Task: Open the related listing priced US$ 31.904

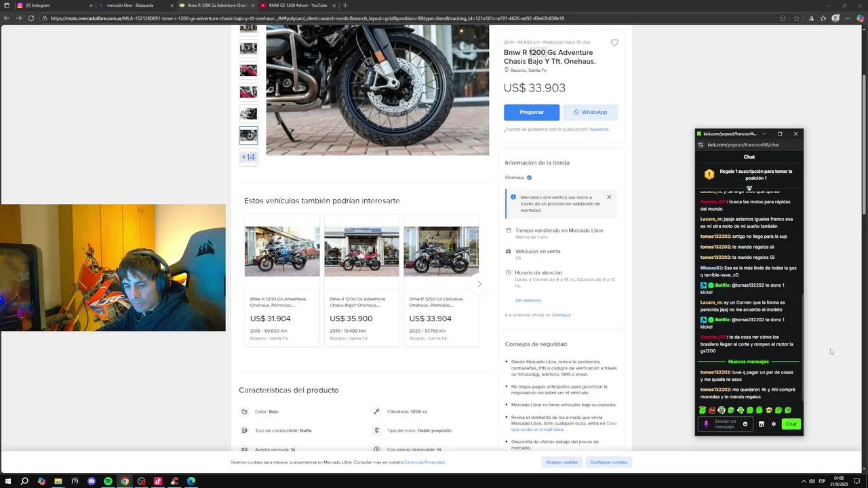Action: 282,281
